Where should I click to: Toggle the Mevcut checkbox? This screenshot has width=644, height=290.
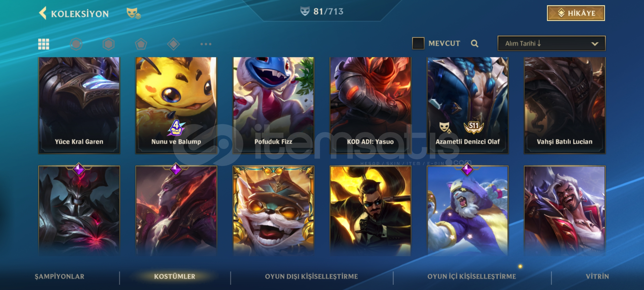418,43
